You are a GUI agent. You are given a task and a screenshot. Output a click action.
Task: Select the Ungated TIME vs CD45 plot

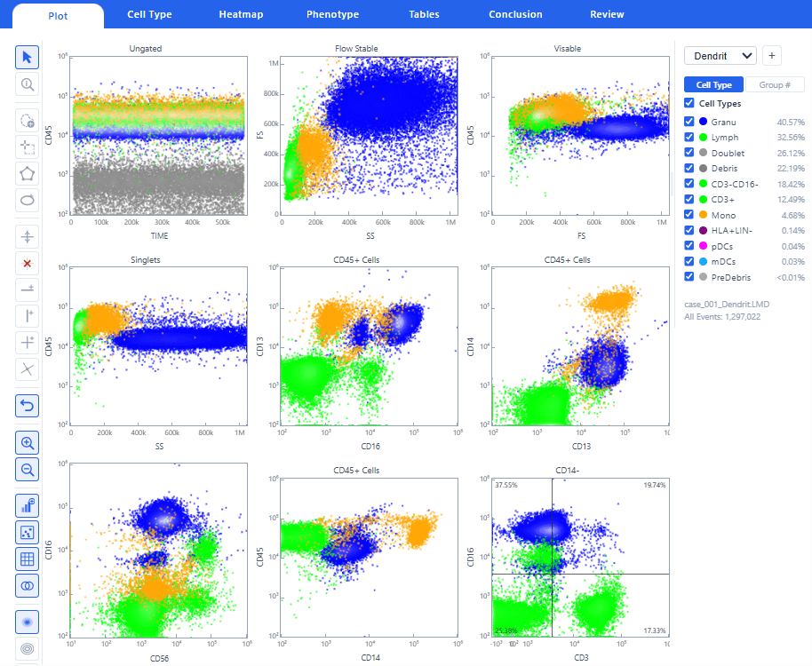tap(159, 136)
